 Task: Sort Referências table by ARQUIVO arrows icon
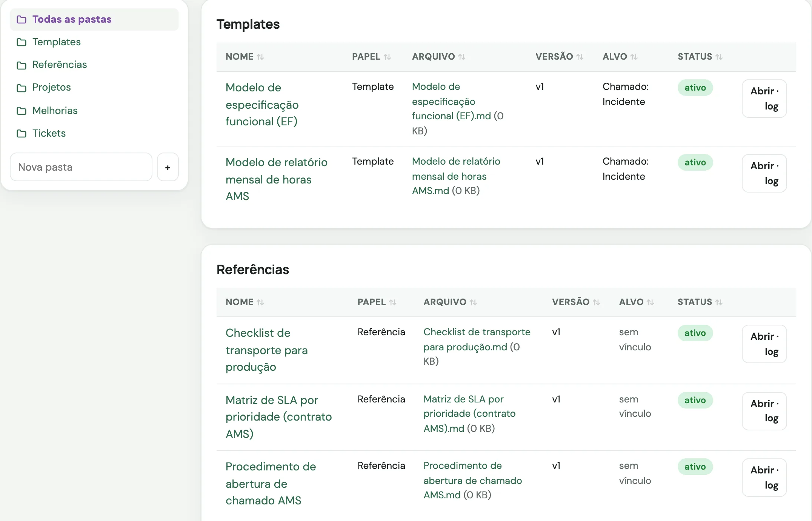coord(474,302)
